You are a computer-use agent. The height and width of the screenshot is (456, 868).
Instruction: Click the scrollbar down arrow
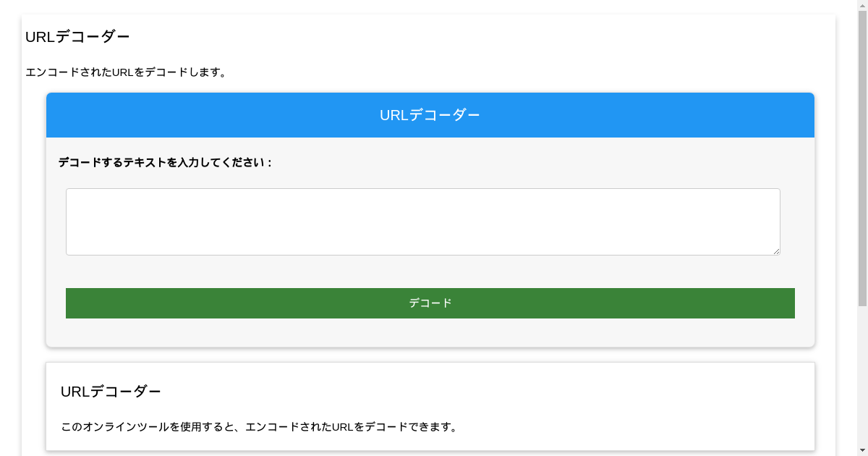(x=861, y=450)
